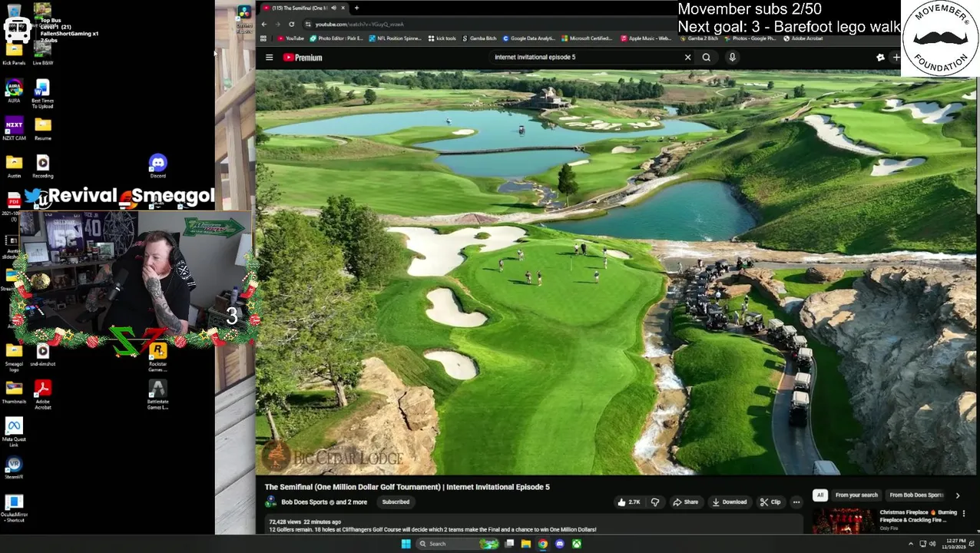The width and height of the screenshot is (980, 553).
Task: Reload the YouTube page
Action: coord(291,24)
